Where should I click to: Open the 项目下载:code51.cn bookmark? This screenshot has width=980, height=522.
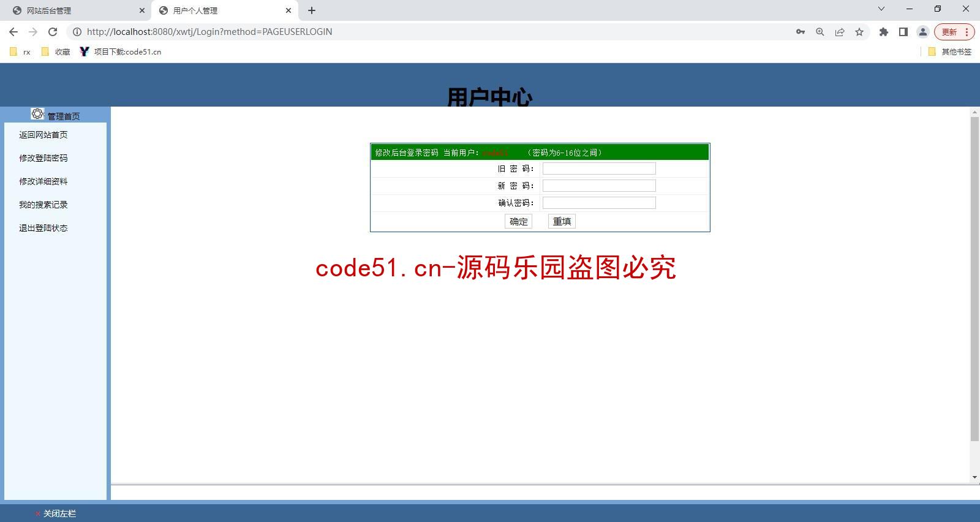coord(121,52)
